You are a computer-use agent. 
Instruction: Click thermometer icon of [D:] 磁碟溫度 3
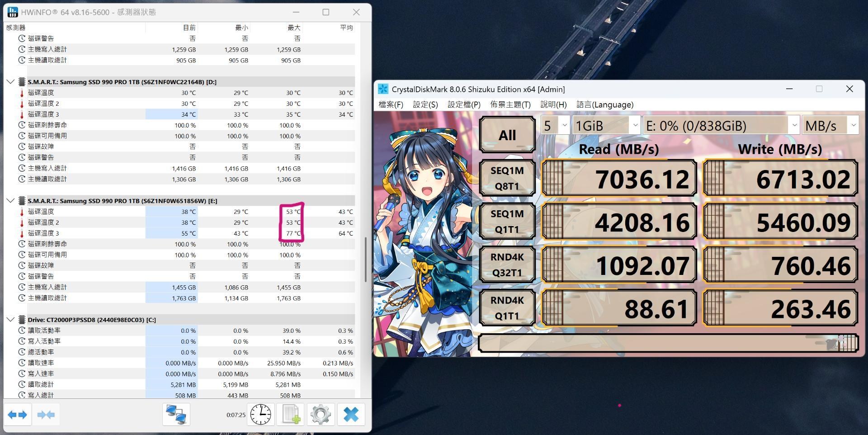[22, 114]
